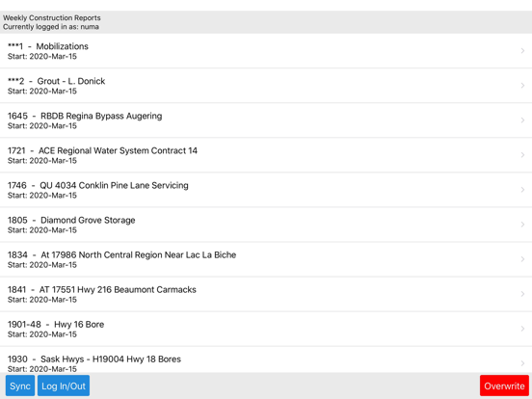Select the 1746 QU 4034 Conklin entry
Screen dimensions: 532x399
point(266,190)
